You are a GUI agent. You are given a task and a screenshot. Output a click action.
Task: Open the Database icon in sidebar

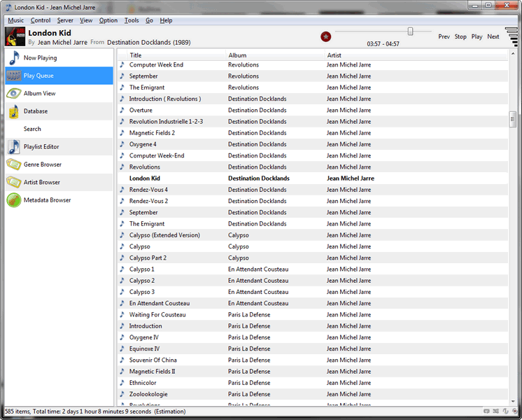pos(14,111)
